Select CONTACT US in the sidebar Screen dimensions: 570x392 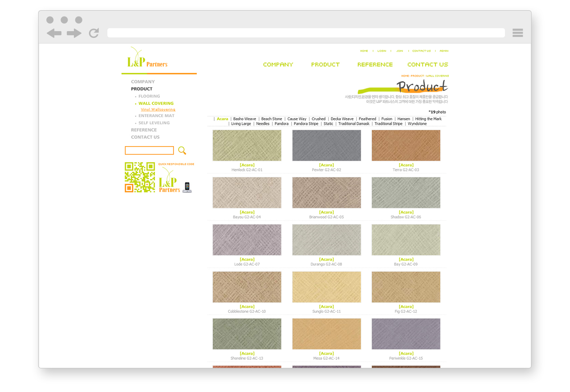pyautogui.click(x=145, y=137)
